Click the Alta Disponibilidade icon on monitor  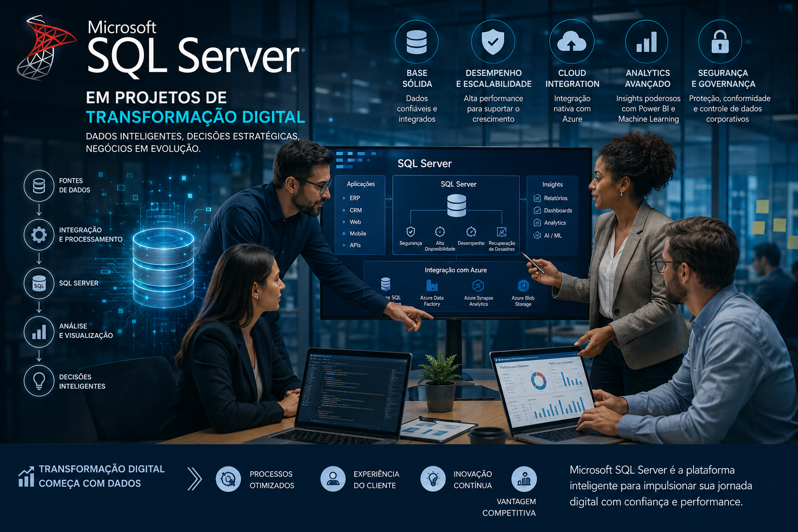click(440, 232)
